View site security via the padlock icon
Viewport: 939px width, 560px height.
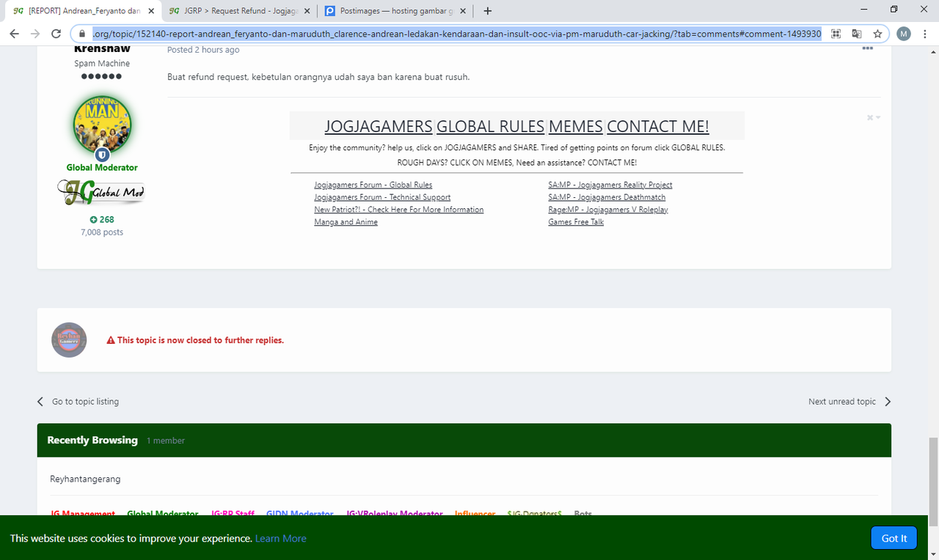tap(81, 34)
